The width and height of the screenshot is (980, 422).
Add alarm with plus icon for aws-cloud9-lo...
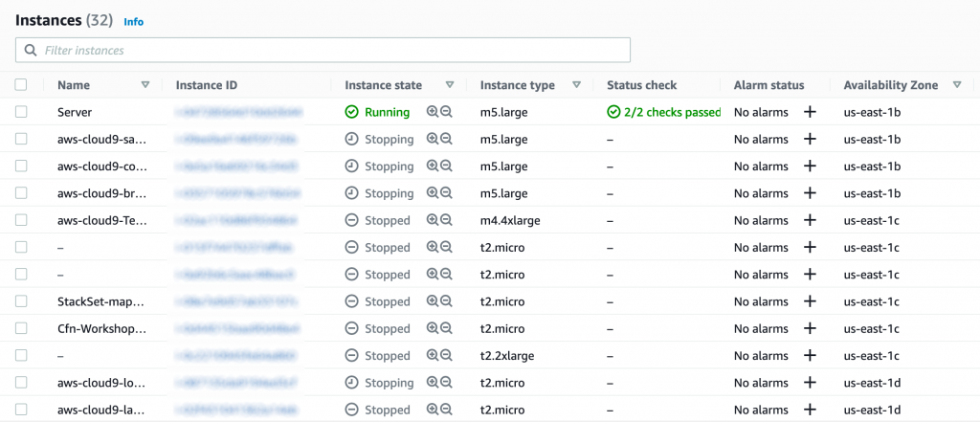pyautogui.click(x=810, y=383)
